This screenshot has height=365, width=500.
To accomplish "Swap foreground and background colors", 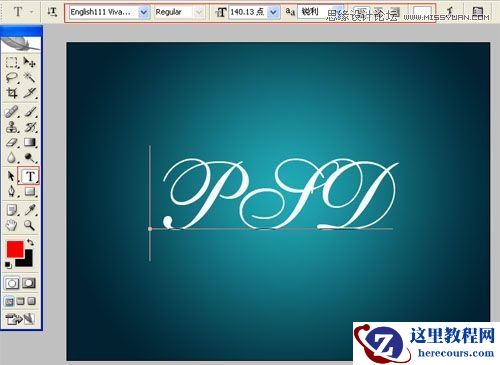I will pos(31,242).
